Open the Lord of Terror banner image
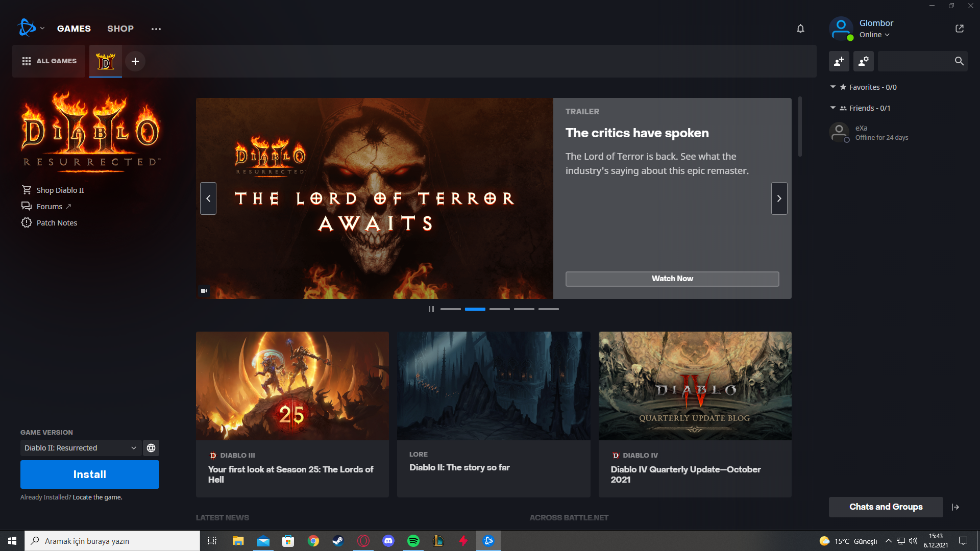This screenshot has height=551, width=980. coord(375,198)
